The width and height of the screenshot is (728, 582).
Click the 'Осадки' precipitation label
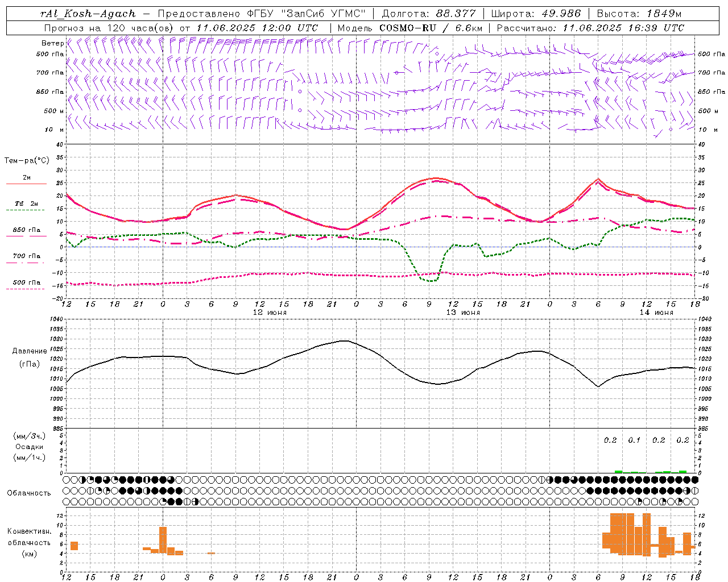click(x=30, y=447)
